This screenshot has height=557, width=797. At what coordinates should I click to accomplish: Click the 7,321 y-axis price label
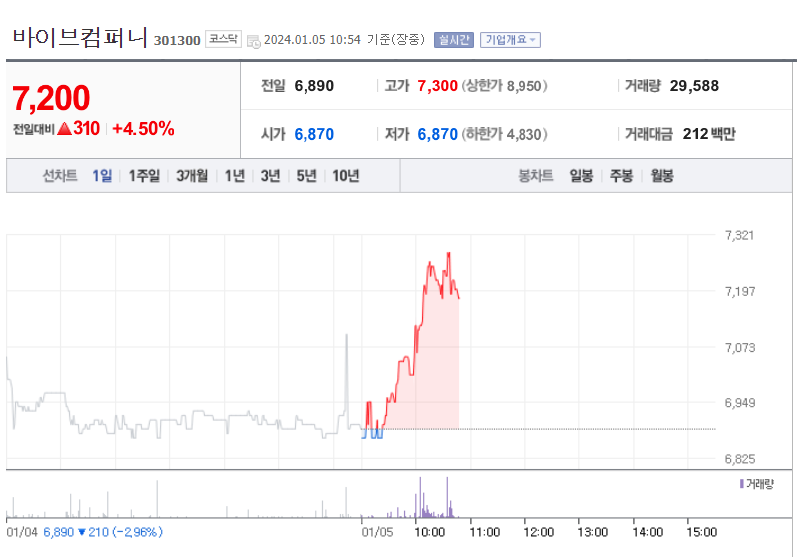[x=739, y=235]
